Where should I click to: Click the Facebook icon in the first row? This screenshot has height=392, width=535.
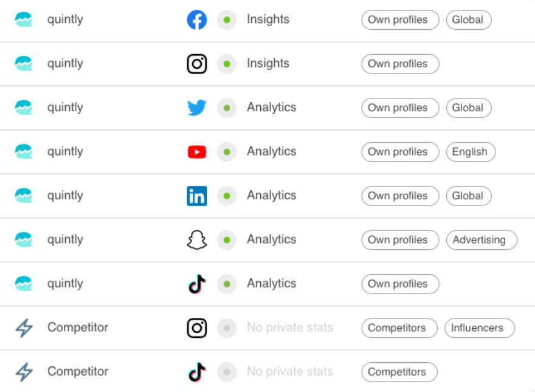point(196,19)
